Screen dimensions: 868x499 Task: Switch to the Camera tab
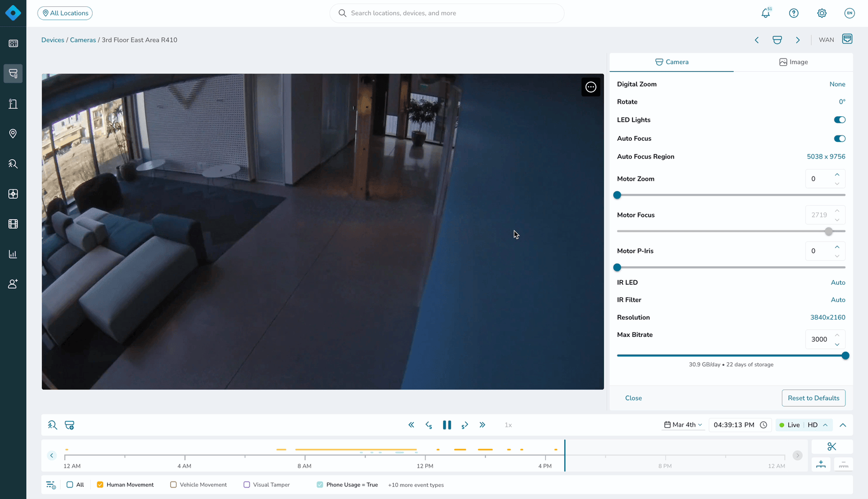(672, 62)
